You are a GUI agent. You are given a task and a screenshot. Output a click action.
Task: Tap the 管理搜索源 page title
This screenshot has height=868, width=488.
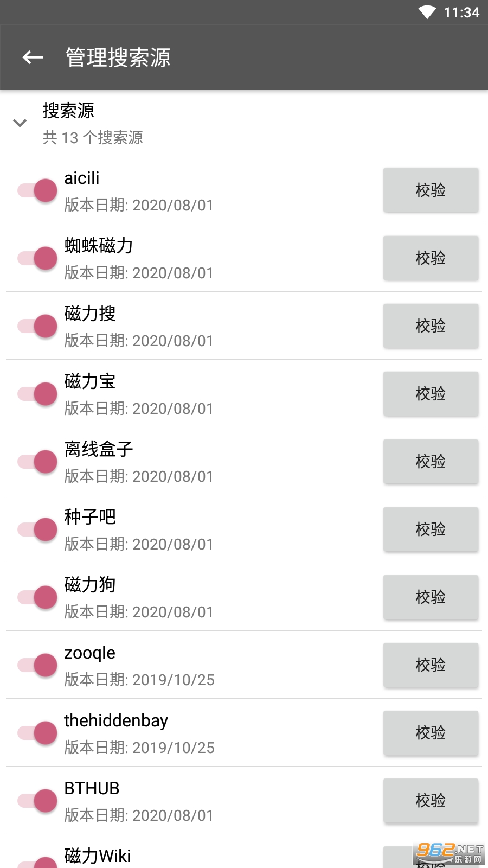pos(118,58)
